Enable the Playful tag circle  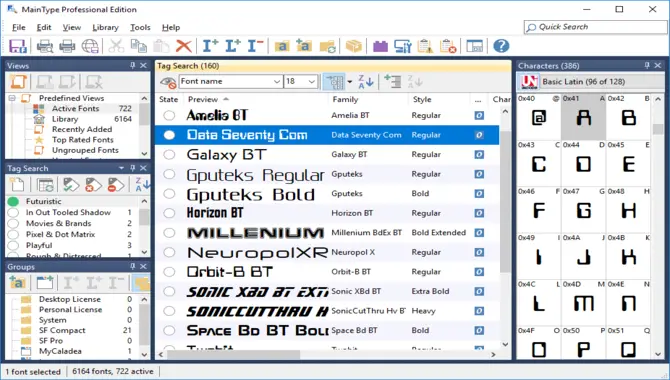(x=13, y=245)
